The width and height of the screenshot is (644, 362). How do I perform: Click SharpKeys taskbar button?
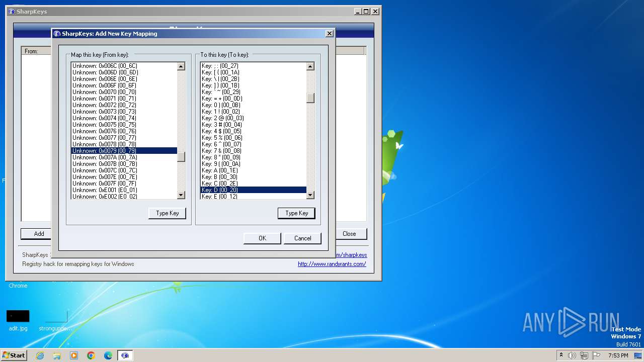tap(125, 355)
